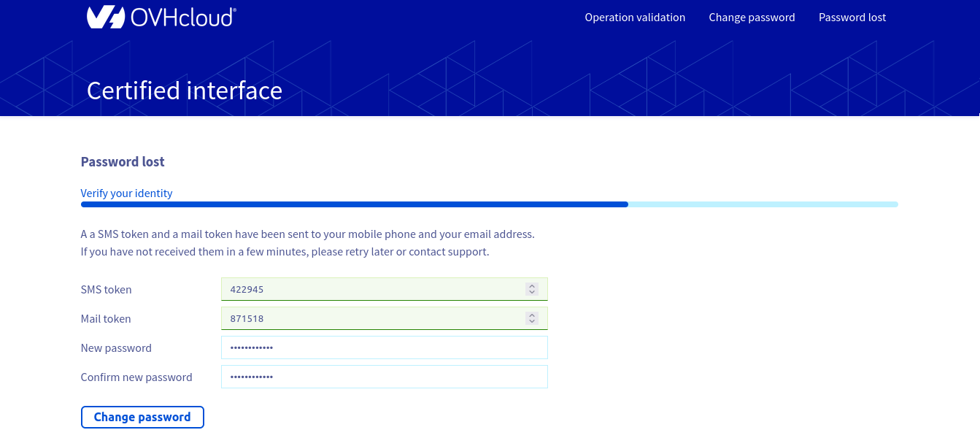The image size is (980, 438).
Task: Go to Change password in top navigation
Action: [752, 18]
